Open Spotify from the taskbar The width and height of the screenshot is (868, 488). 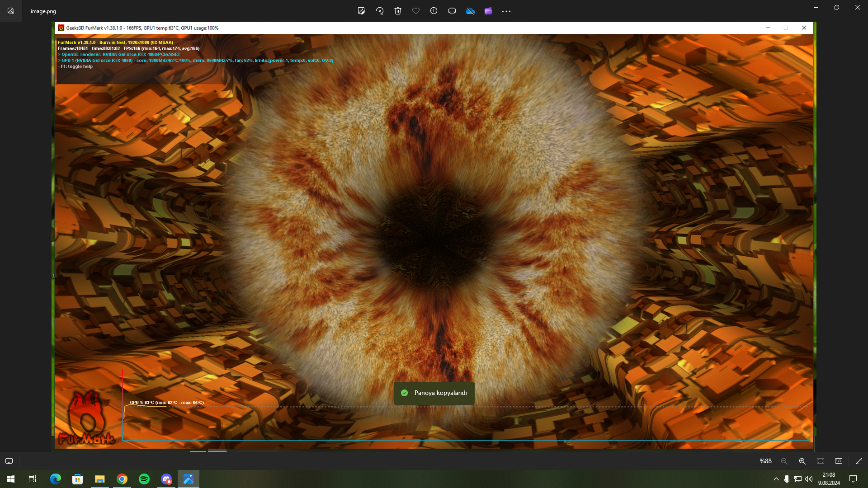pos(144,479)
